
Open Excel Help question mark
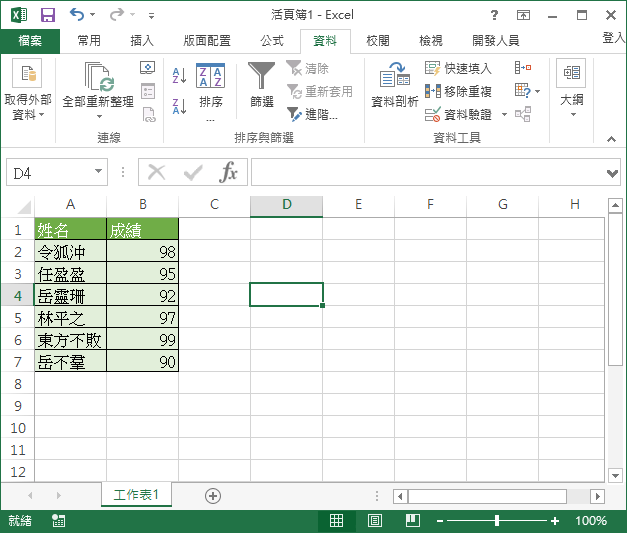[495, 15]
